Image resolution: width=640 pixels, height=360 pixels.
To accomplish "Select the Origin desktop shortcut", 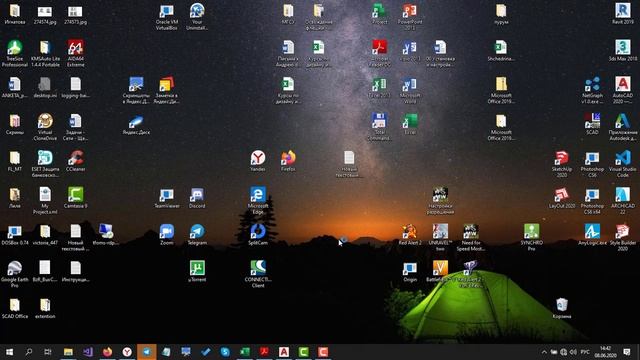I will [x=410, y=271].
